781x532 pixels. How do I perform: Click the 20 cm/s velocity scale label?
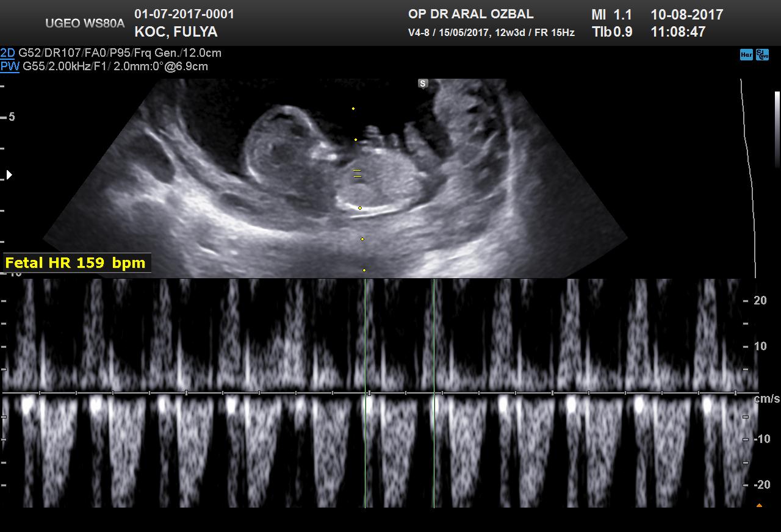(760, 300)
